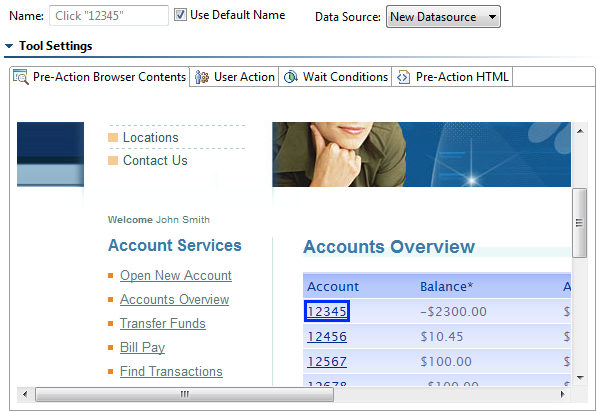
Task: Click the Find Transactions link
Action: click(x=171, y=371)
